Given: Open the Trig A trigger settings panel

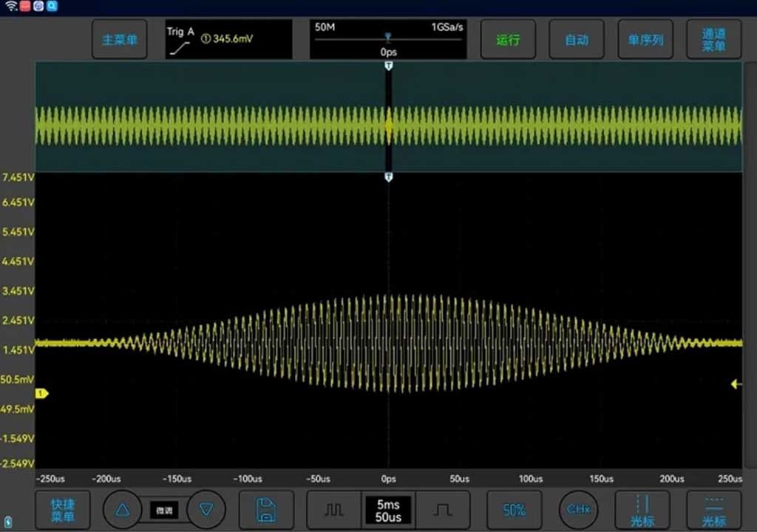Looking at the screenshot, I should (227, 39).
